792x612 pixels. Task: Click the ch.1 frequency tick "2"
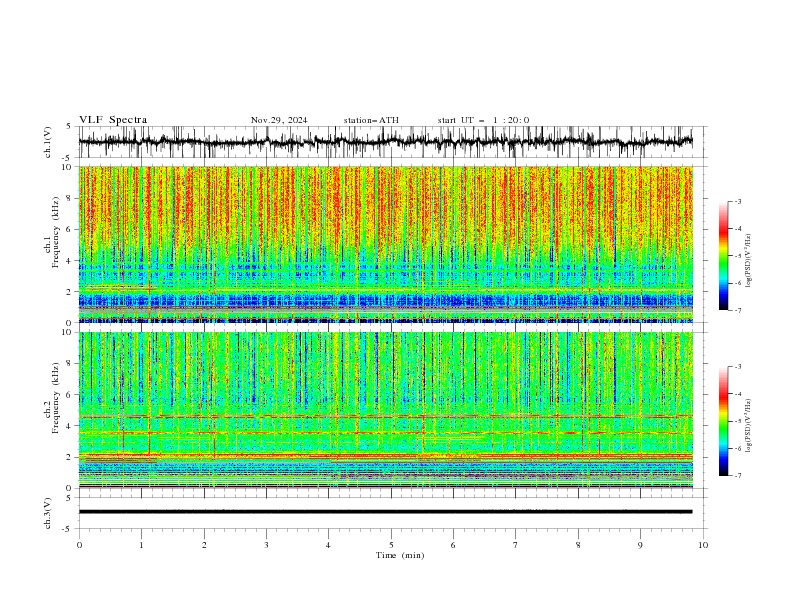click(70, 291)
